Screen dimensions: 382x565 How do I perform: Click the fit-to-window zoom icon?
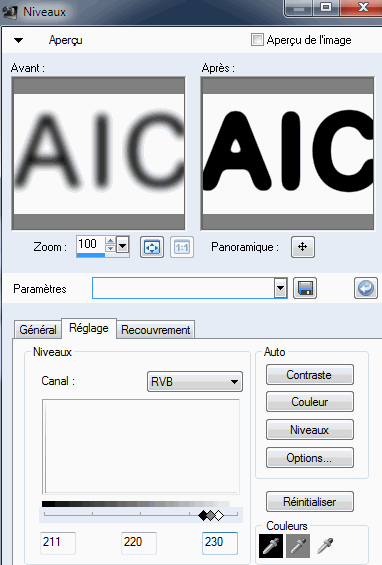point(152,247)
